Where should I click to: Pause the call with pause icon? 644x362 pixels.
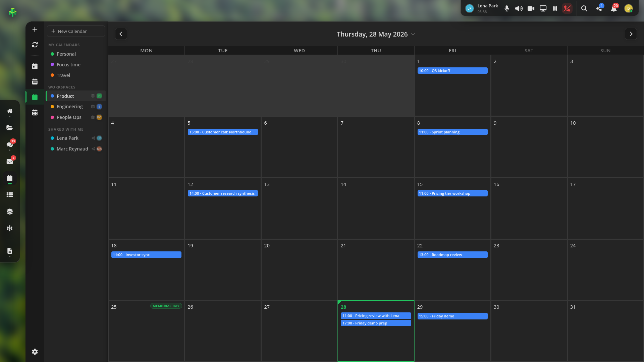point(555,9)
